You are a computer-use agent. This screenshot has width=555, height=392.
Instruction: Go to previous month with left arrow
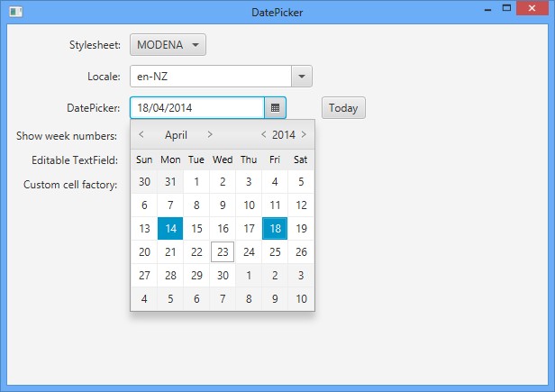coord(141,134)
